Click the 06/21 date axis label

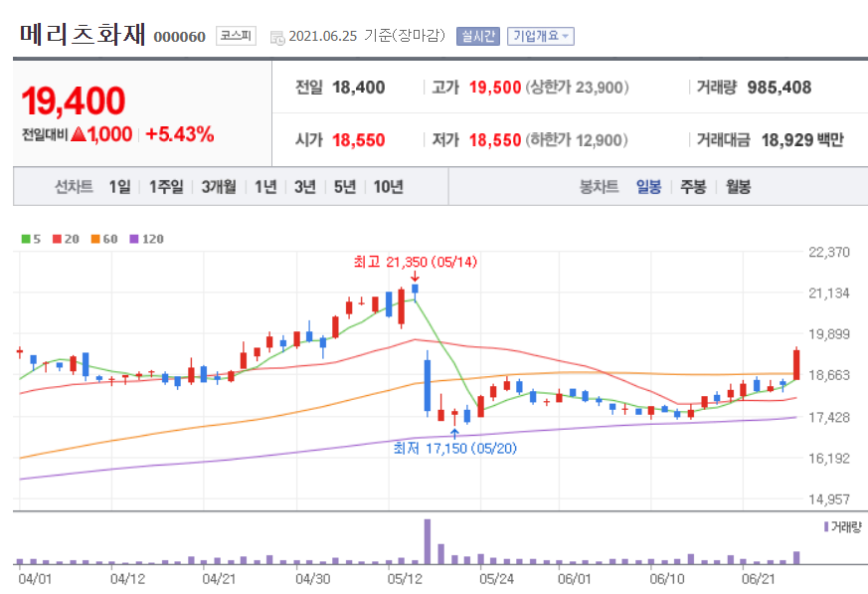click(x=759, y=579)
